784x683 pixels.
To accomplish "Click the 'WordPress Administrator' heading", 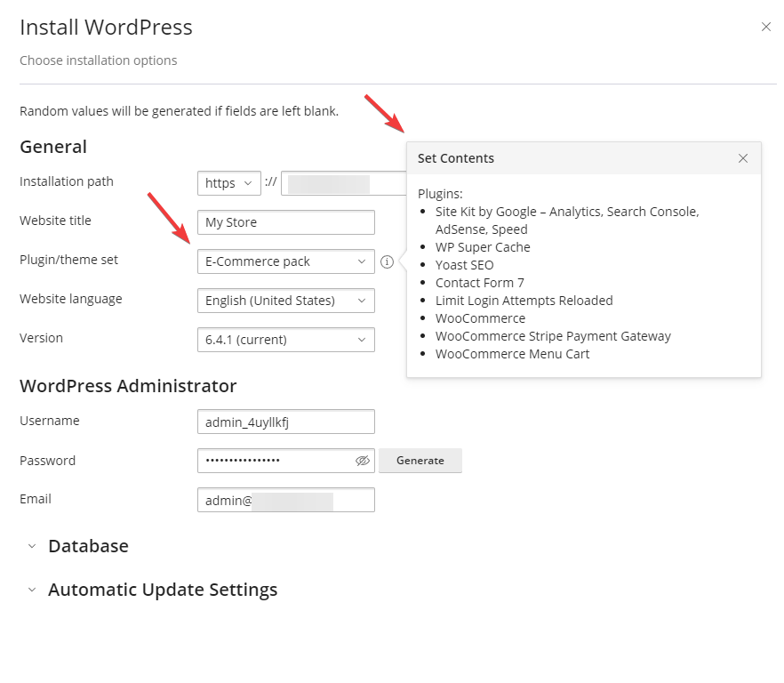I will [128, 386].
